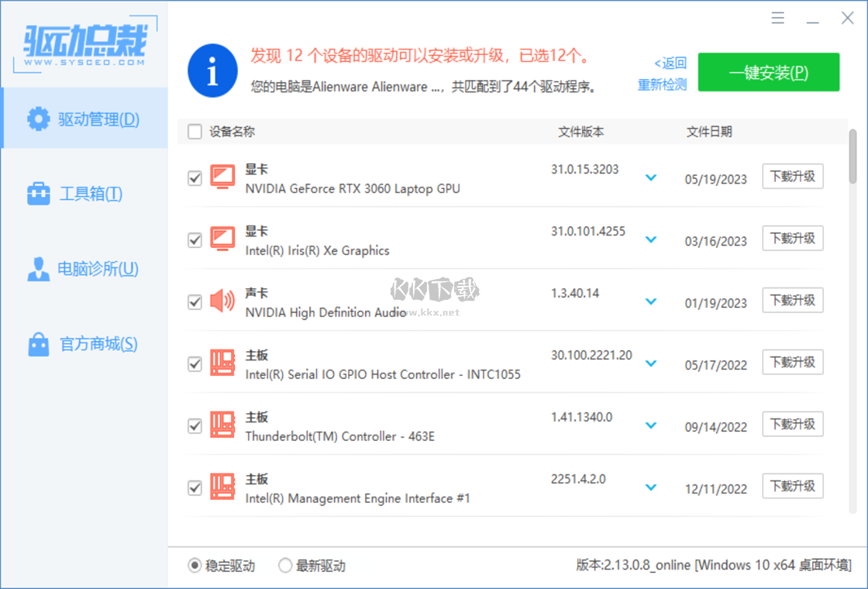Uncheck Intel Iris Xe Graphics driver
Screen dimensions: 868x589
(x=195, y=240)
